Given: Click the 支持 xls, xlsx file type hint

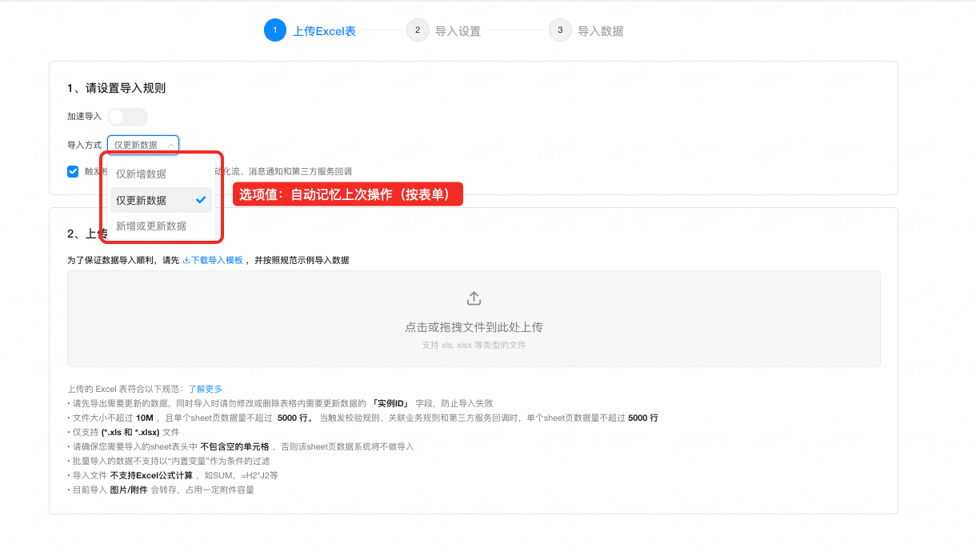Looking at the screenshot, I should click(474, 346).
